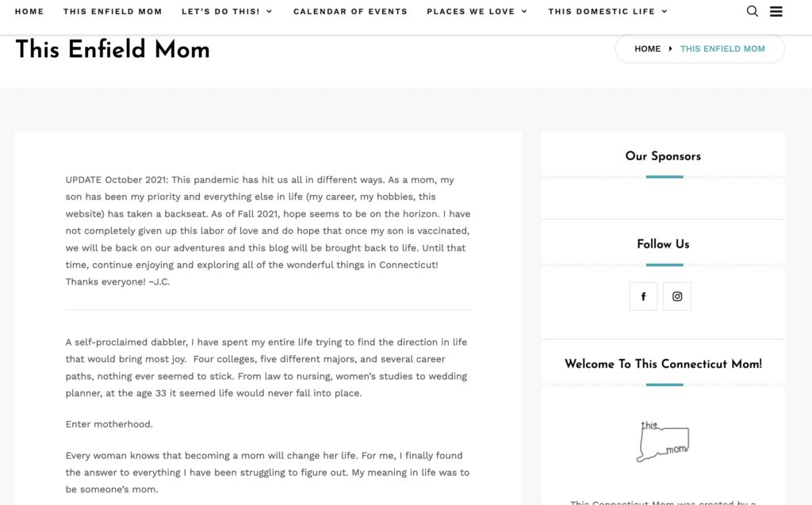Visit the Facebook page icon
This screenshot has height=505, width=812.
[x=643, y=296]
